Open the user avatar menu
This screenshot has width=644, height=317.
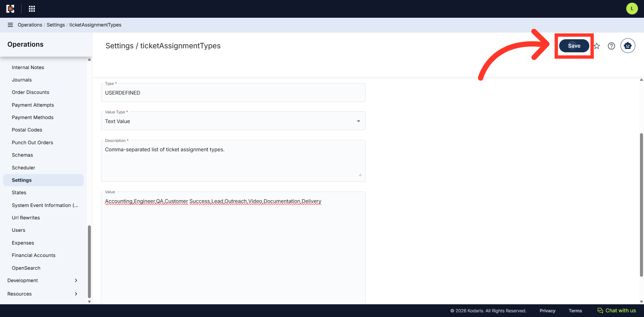tap(632, 9)
